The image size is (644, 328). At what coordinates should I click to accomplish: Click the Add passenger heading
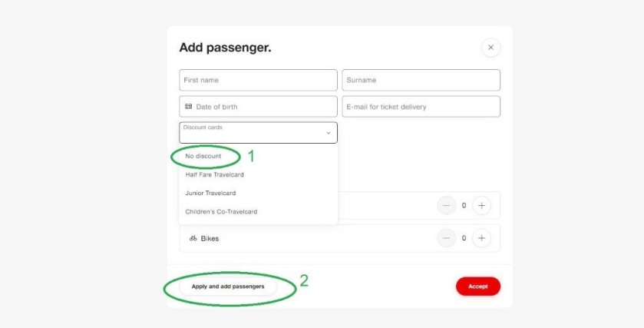pos(225,48)
